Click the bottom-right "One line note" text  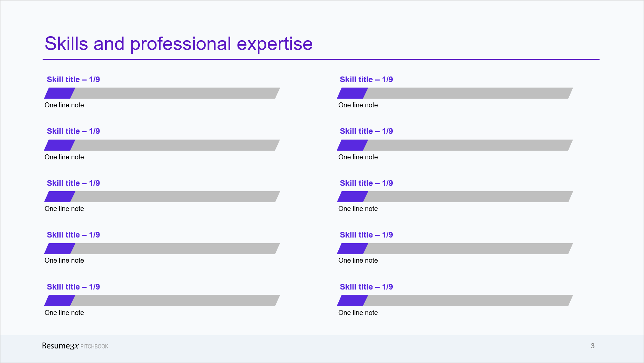coord(358,313)
